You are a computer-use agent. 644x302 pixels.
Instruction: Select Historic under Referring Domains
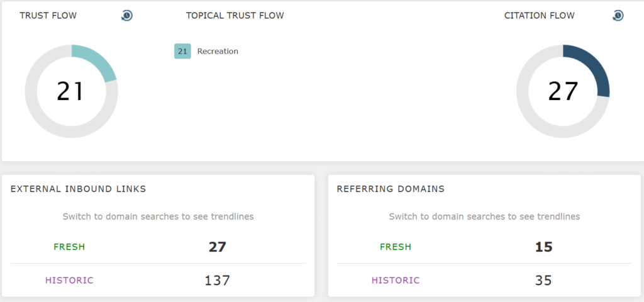point(396,281)
